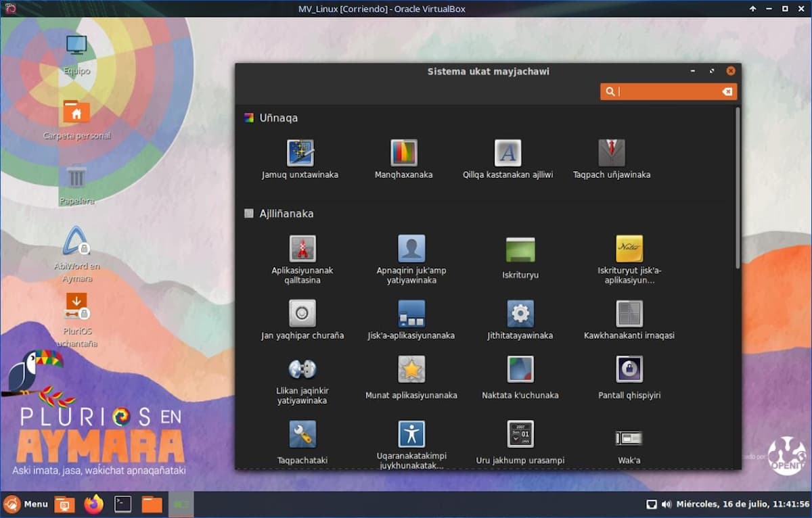Clear the search field with X button
Viewport: 812px width, 518px height.
coord(727,92)
